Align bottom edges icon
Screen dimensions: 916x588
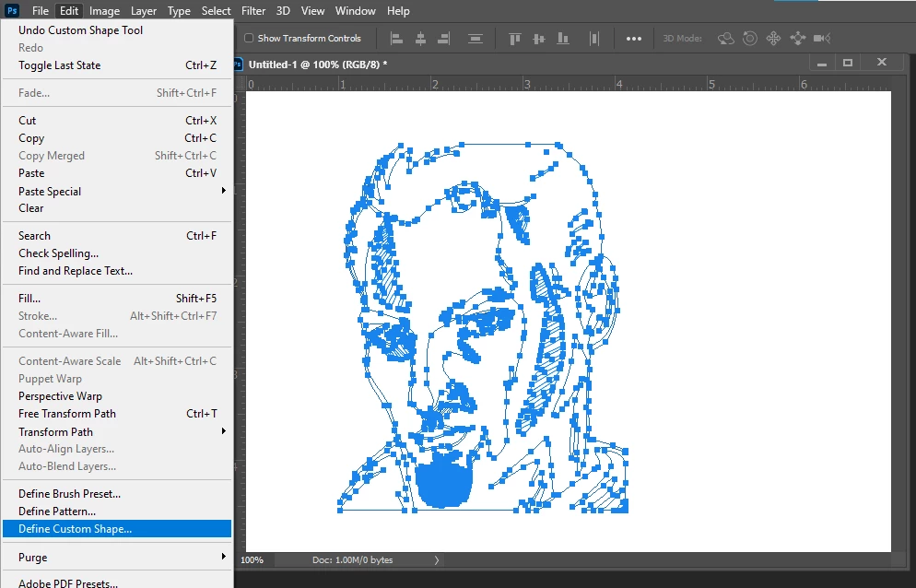tap(562, 39)
